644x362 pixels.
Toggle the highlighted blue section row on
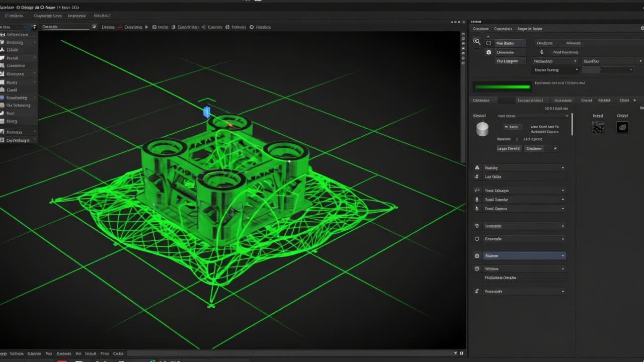(x=523, y=255)
